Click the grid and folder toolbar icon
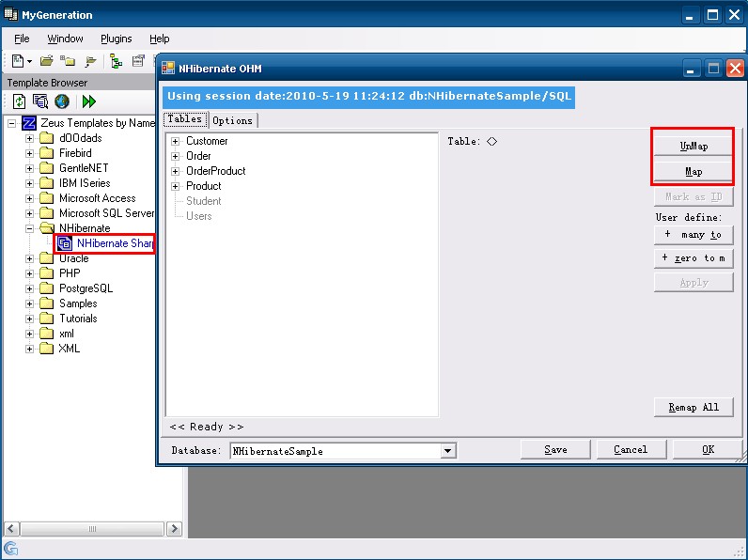This screenshot has height=560, width=748. click(x=68, y=61)
